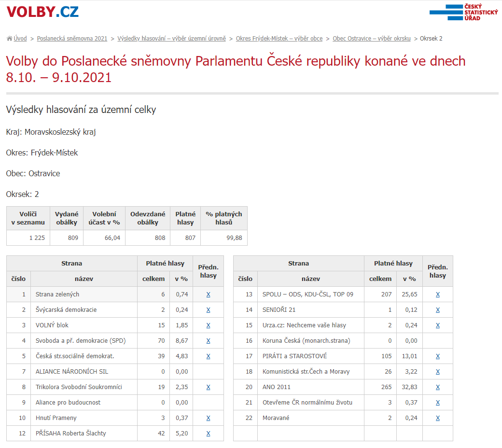
Task: Open Okres Frýdek-Místek – výběr obce breadcrumb
Action: click(279, 39)
